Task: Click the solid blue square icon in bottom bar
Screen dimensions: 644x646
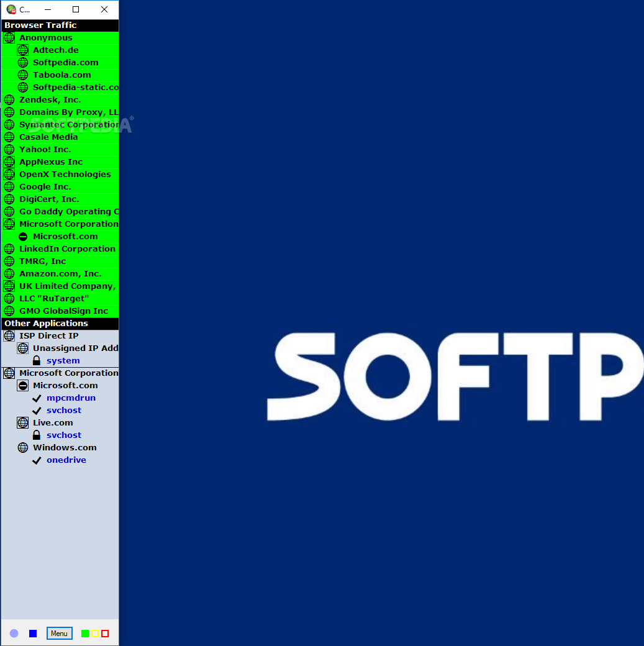Action: tap(33, 634)
